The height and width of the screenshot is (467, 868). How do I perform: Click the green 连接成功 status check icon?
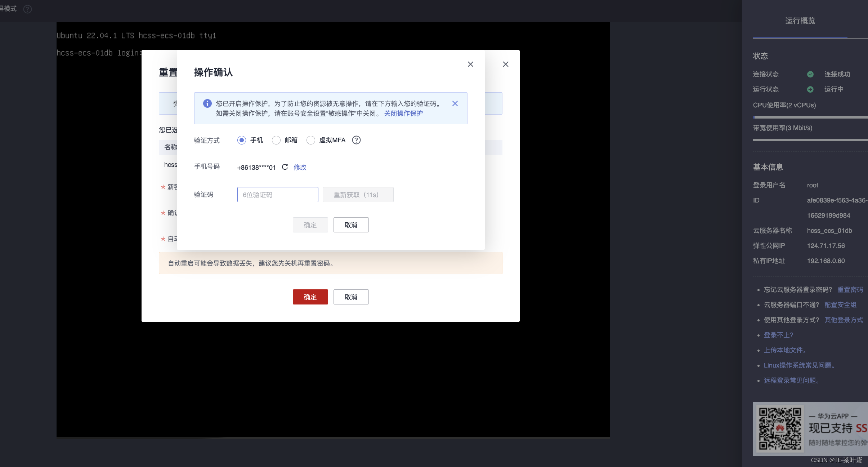coord(810,74)
